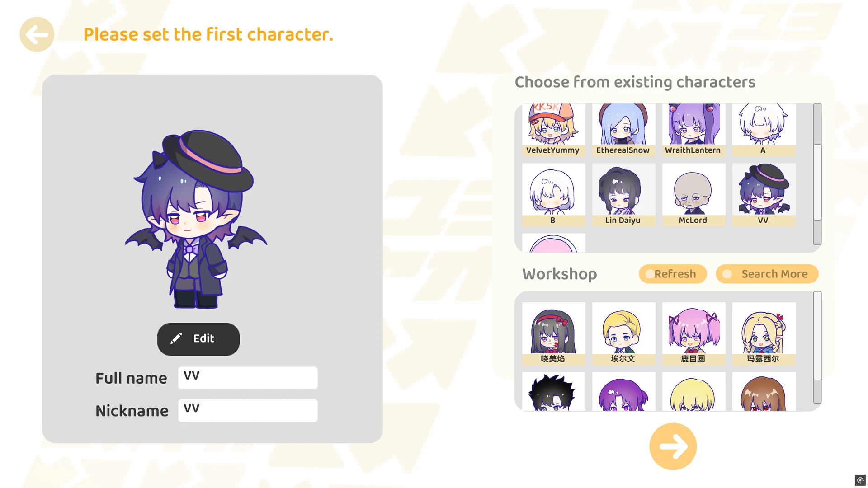868x488 pixels.
Task: Select the white-haired character B
Action: click(x=553, y=195)
